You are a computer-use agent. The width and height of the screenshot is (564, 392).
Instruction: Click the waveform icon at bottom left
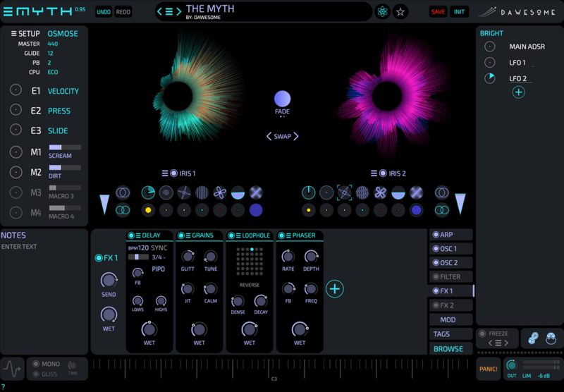[12, 368]
